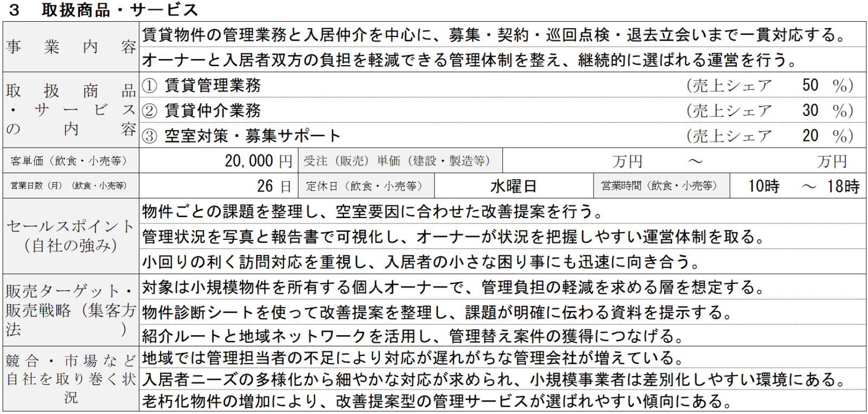
Task: Select the ③ 空室対策・募集サポート entry
Action: coord(241,136)
